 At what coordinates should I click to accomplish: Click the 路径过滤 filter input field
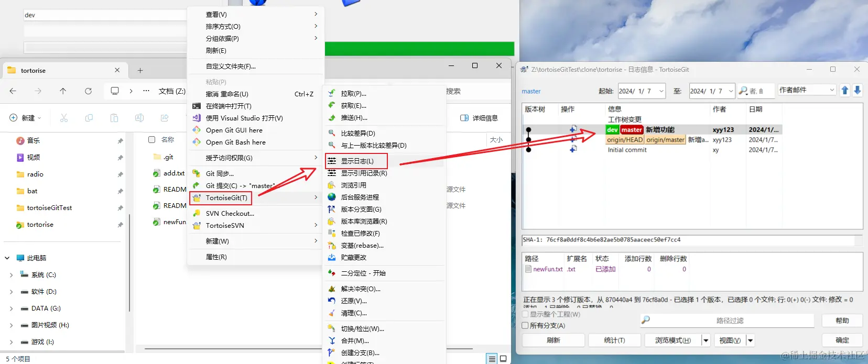[727, 321]
